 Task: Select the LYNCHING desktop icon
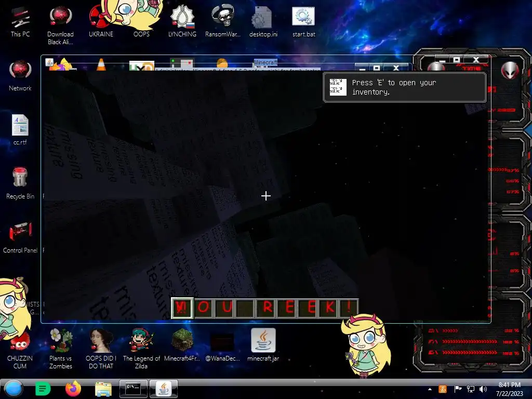click(182, 21)
